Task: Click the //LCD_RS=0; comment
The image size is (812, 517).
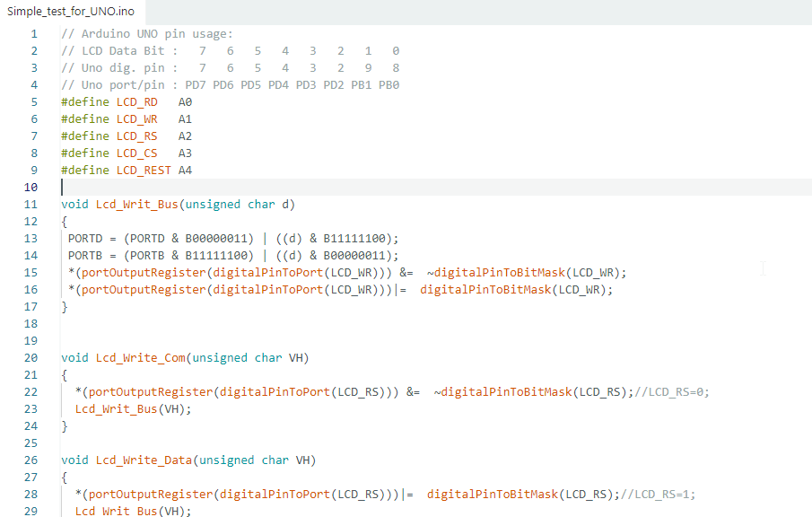Action: 672,392
